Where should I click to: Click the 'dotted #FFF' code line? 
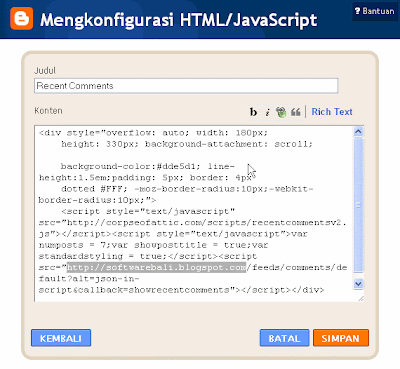point(94,189)
